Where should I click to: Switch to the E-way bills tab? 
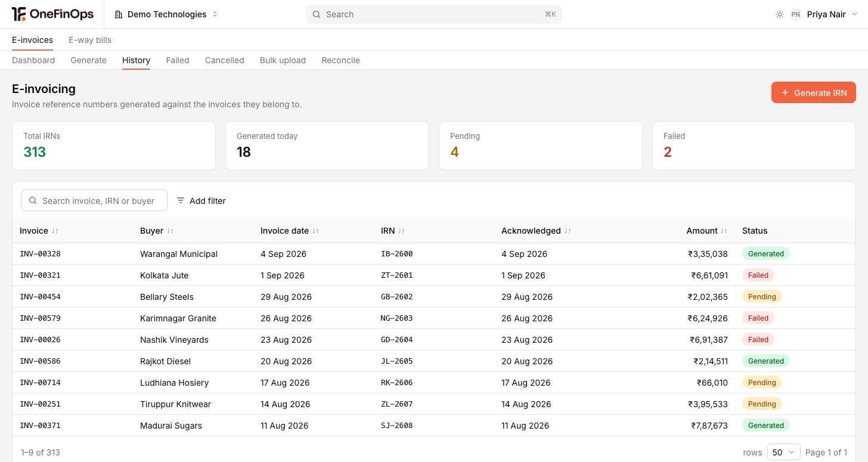[90, 40]
